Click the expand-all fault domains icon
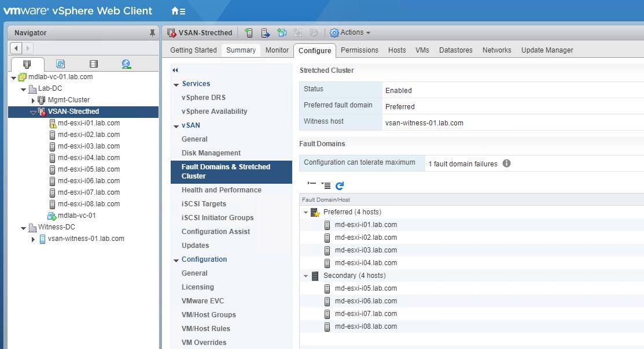The height and width of the screenshot is (349, 644). click(x=326, y=185)
